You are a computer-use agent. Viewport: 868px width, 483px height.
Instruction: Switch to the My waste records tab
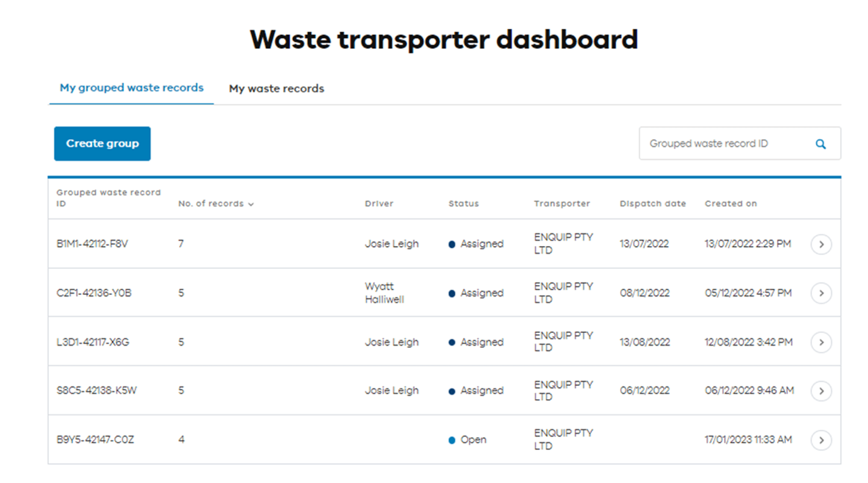click(276, 88)
